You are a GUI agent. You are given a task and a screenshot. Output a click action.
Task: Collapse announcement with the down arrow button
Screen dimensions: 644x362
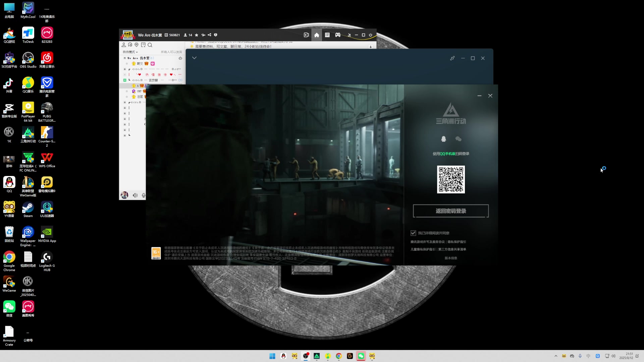[x=371, y=47]
